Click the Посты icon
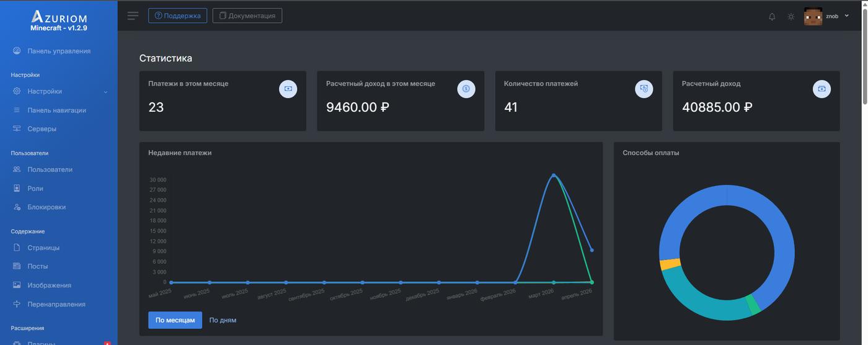The width and height of the screenshot is (868, 345). click(17, 266)
